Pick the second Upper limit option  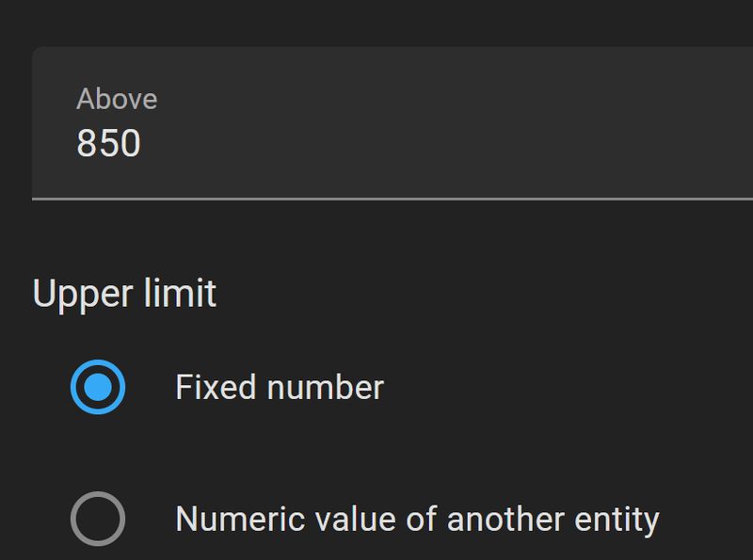point(98,519)
